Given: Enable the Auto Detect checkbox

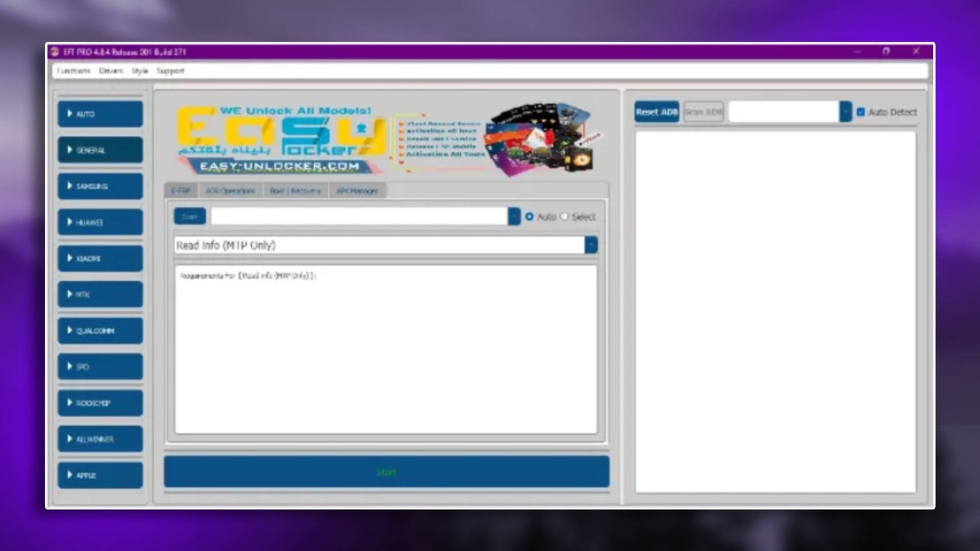Looking at the screenshot, I should 861,112.
